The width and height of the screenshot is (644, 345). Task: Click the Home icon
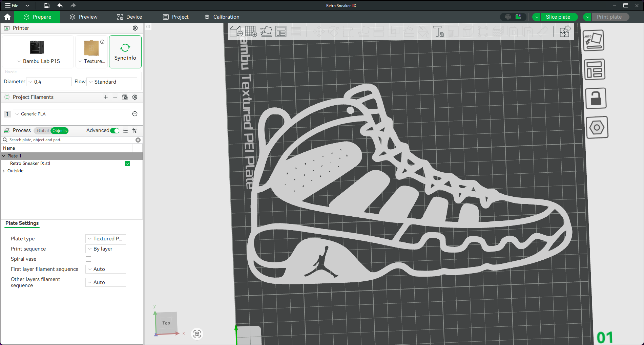tap(7, 17)
